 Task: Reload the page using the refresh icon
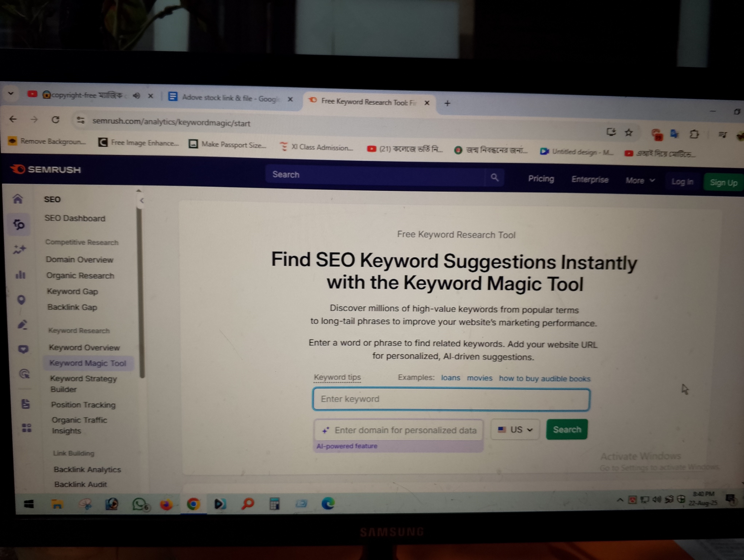pyautogui.click(x=55, y=119)
